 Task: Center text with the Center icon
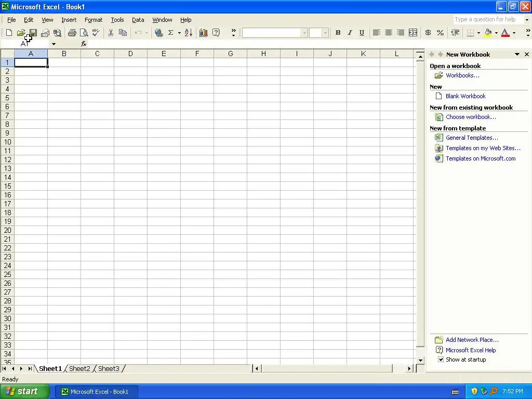[x=389, y=33]
